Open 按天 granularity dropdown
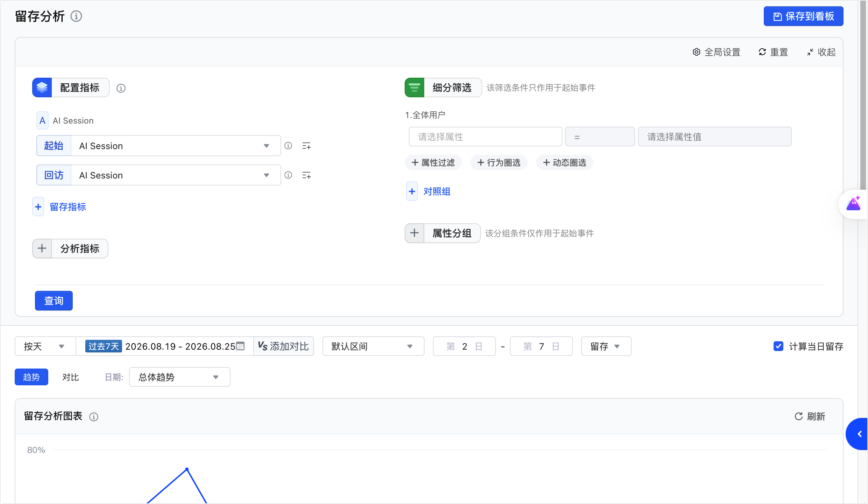The width and height of the screenshot is (868, 504). coord(45,346)
